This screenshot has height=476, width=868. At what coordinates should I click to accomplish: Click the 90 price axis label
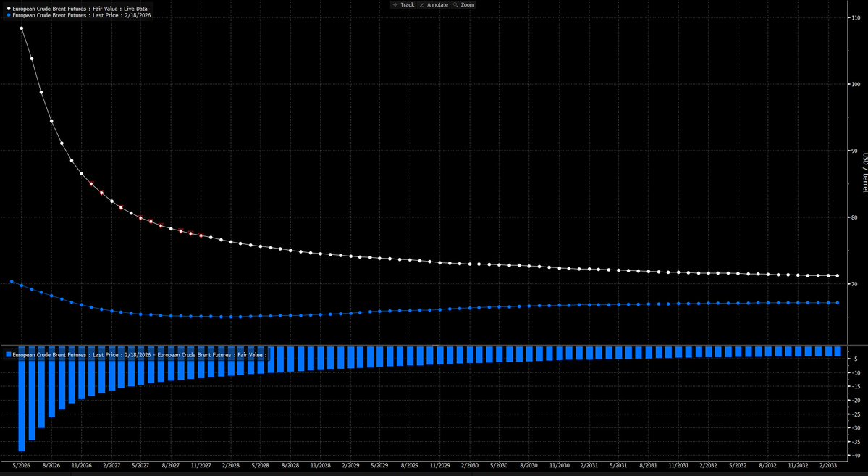[854, 151]
